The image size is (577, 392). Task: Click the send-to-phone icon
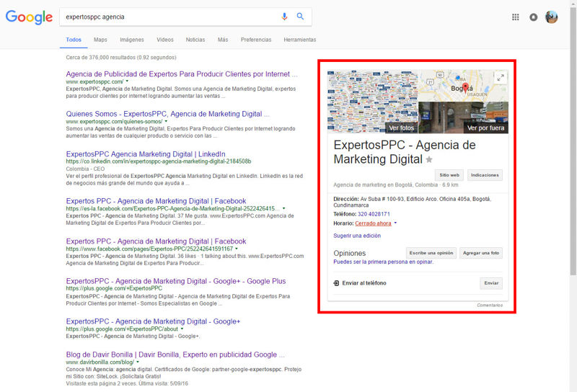[336, 283]
